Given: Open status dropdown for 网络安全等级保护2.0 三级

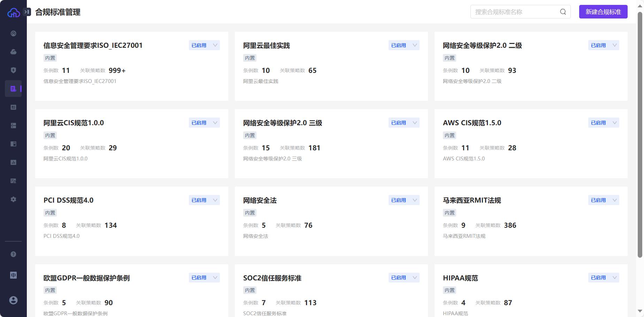Looking at the screenshot, I should pos(404,123).
